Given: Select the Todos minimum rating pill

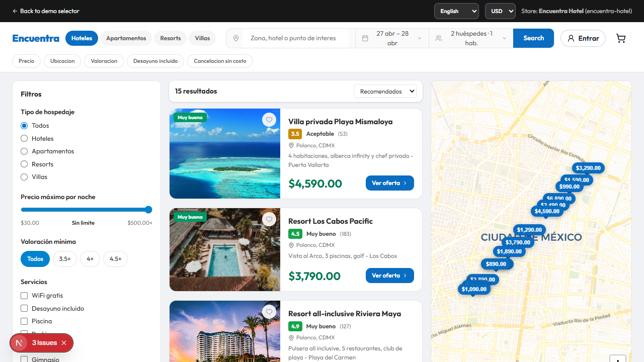Looking at the screenshot, I should pyautogui.click(x=35, y=259).
